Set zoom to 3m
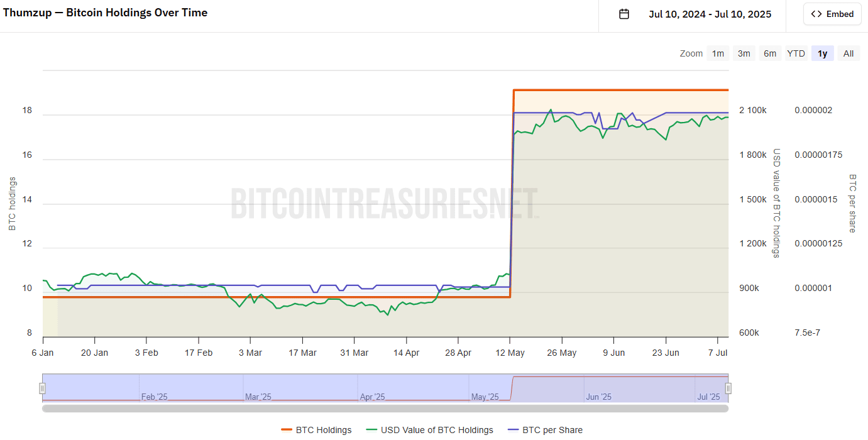868x440 pixels. point(744,53)
